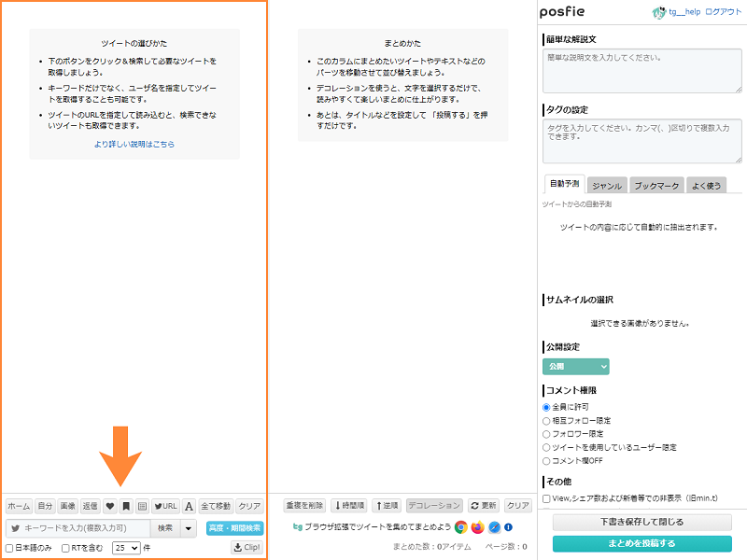Image resolution: width=747 pixels, height=560 pixels.
Task: Enable the 日本語のみ checkbox
Action: pyautogui.click(x=10, y=548)
